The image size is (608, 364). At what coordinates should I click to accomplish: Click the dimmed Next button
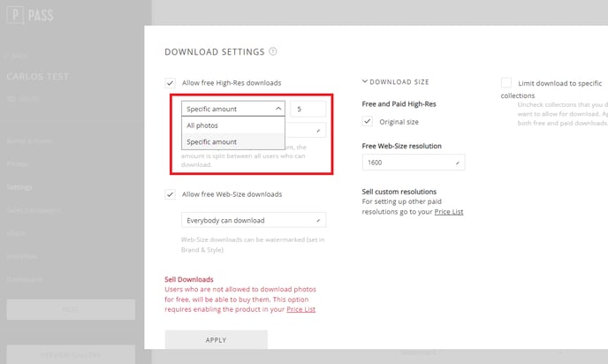(71, 309)
